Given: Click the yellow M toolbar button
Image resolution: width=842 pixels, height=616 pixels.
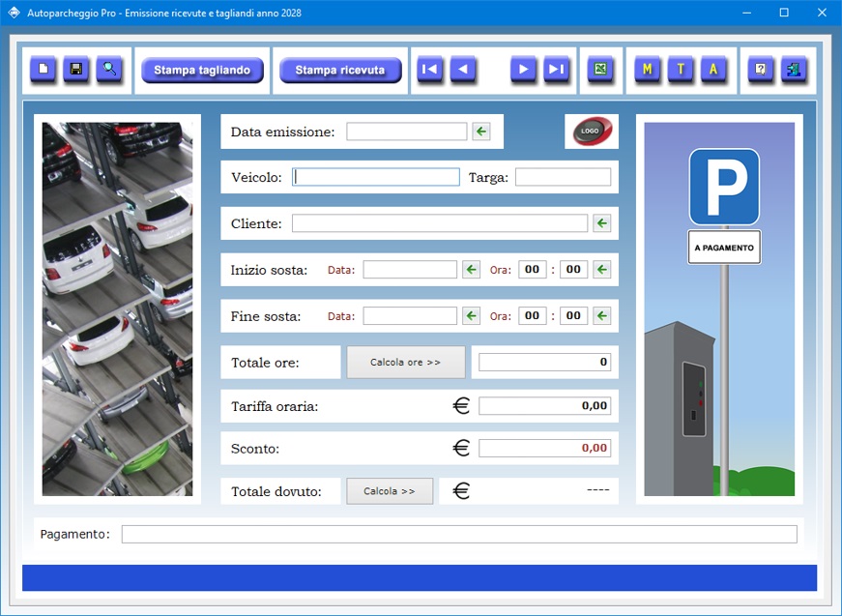Looking at the screenshot, I should pos(647,70).
